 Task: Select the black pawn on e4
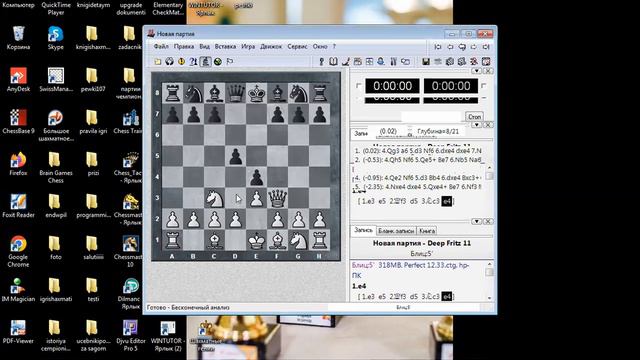pos(257,178)
